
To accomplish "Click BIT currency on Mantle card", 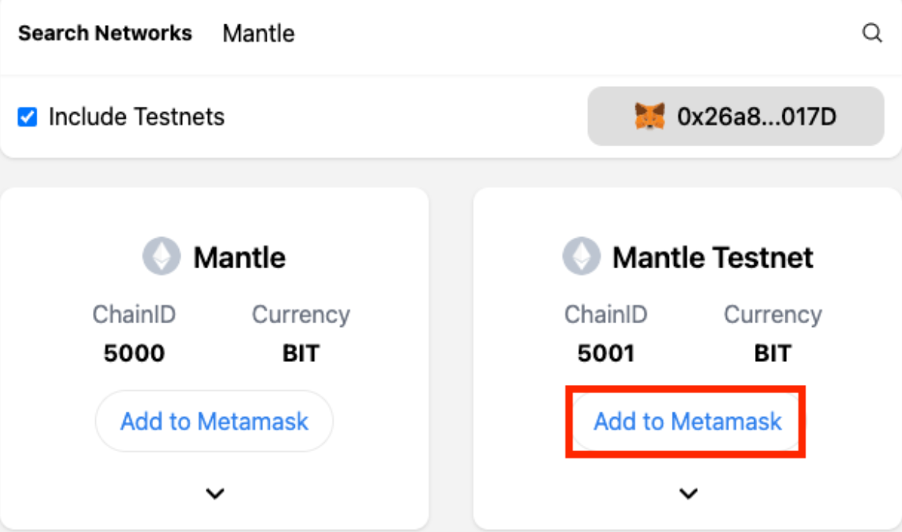I will coord(301,353).
